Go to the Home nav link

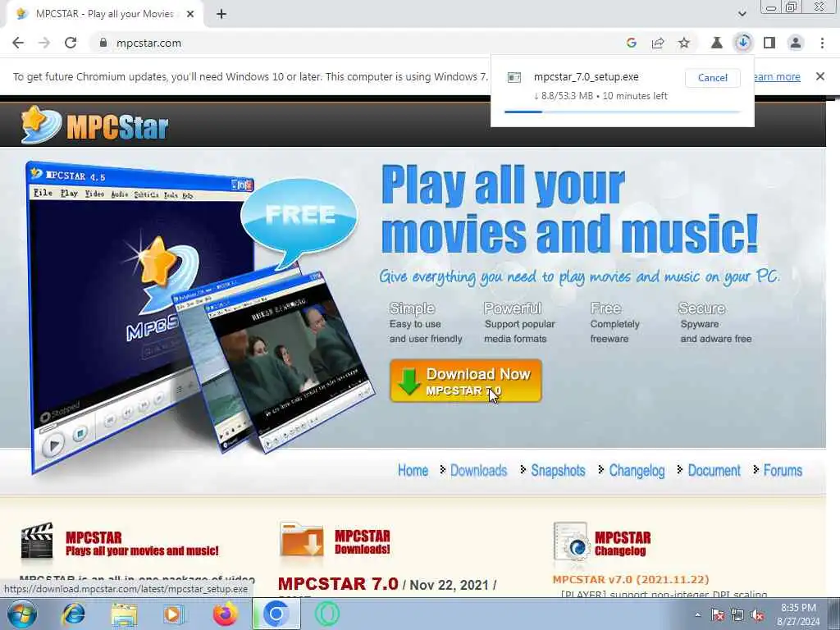pyautogui.click(x=413, y=470)
